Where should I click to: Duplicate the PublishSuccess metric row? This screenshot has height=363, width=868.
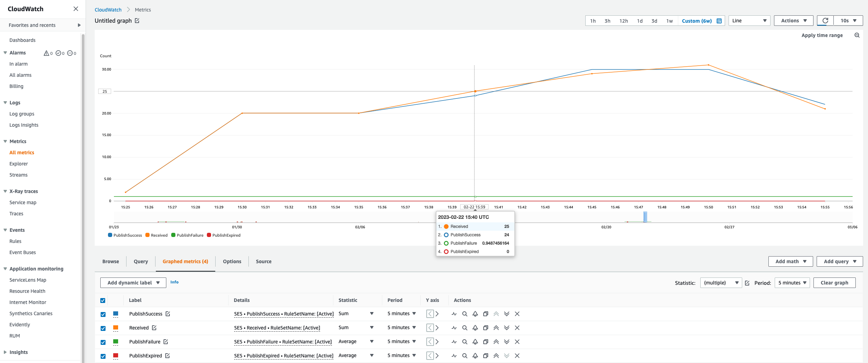[x=485, y=314]
